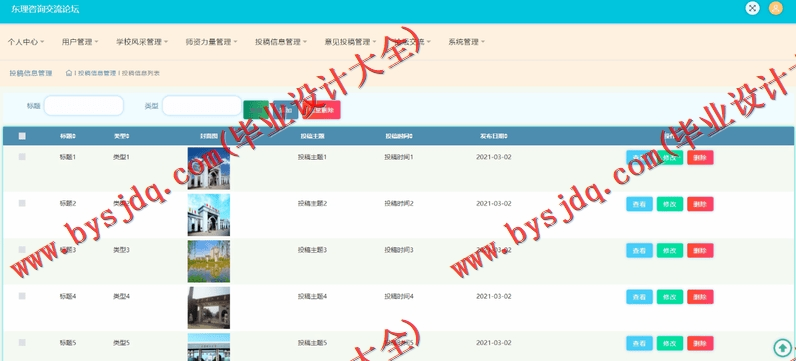Expand the 意见投稿管理 dropdown menu
The image size is (796, 361).
pos(350,42)
